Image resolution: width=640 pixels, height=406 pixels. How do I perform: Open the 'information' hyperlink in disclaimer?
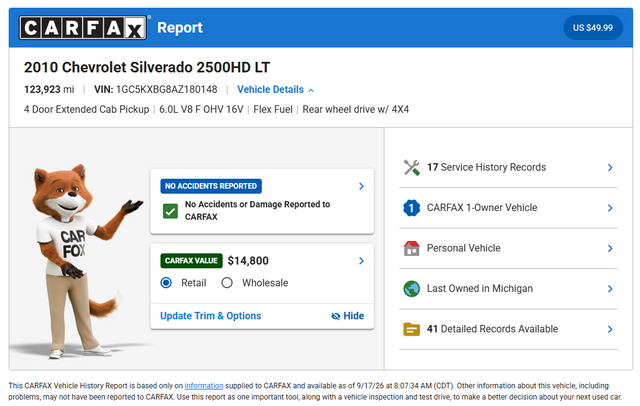204,386
